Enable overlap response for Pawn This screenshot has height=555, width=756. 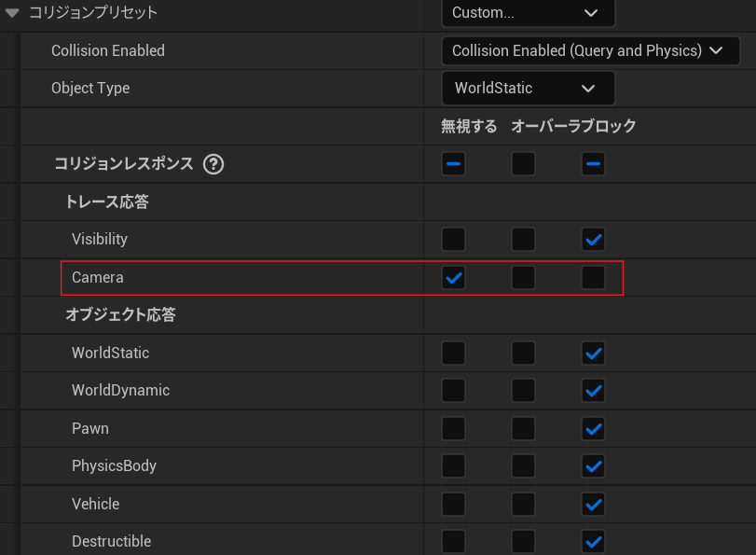click(523, 429)
